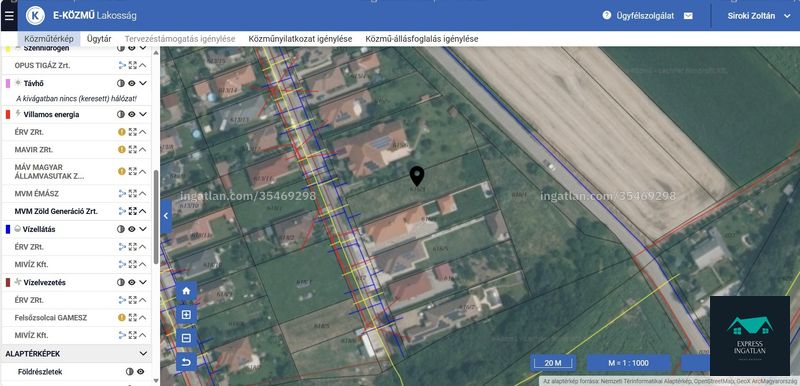The width and height of the screenshot is (800, 386).
Task: Toggle visibility of Szénhidrogén layer
Action: (132, 48)
